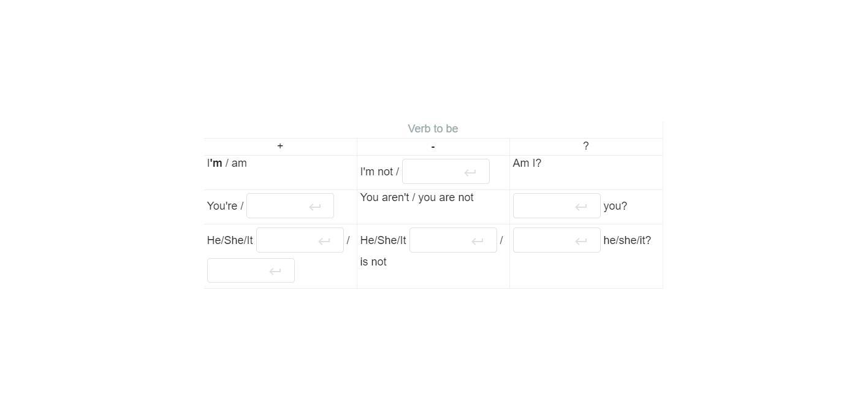Viewport: 868px width, 412px height.
Task: Click the enter icon in the bottom-left answer field
Action: pyautogui.click(x=275, y=271)
